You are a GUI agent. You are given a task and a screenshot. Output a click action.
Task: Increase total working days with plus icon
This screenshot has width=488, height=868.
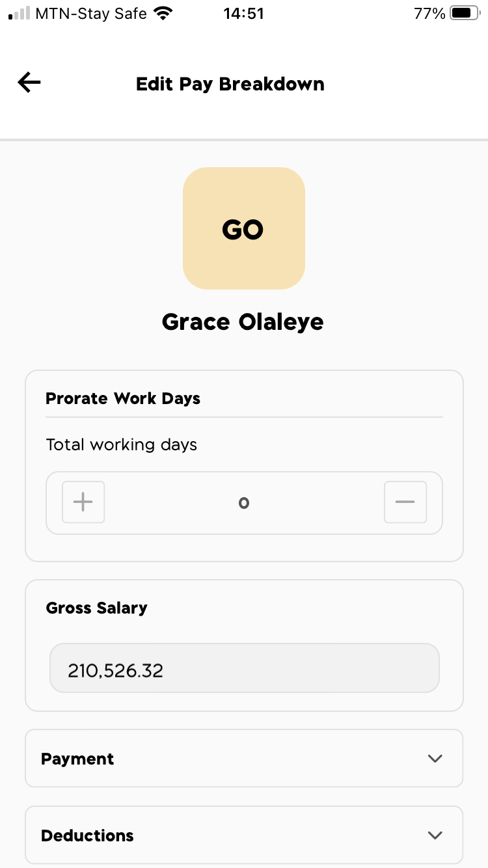point(83,502)
